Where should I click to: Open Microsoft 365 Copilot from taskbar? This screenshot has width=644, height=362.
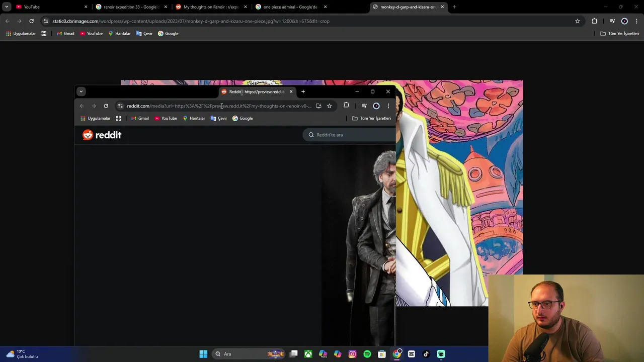click(323, 354)
